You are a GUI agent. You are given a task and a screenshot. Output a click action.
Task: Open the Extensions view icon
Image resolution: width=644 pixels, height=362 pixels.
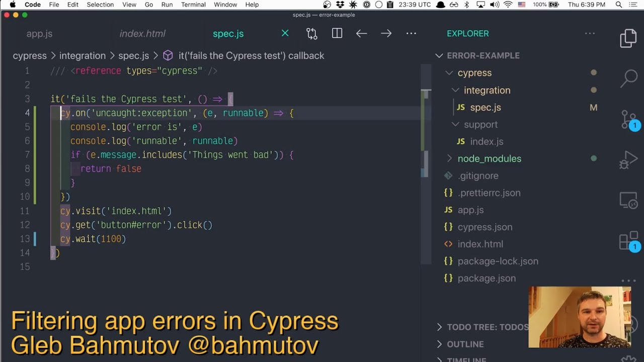(x=629, y=241)
